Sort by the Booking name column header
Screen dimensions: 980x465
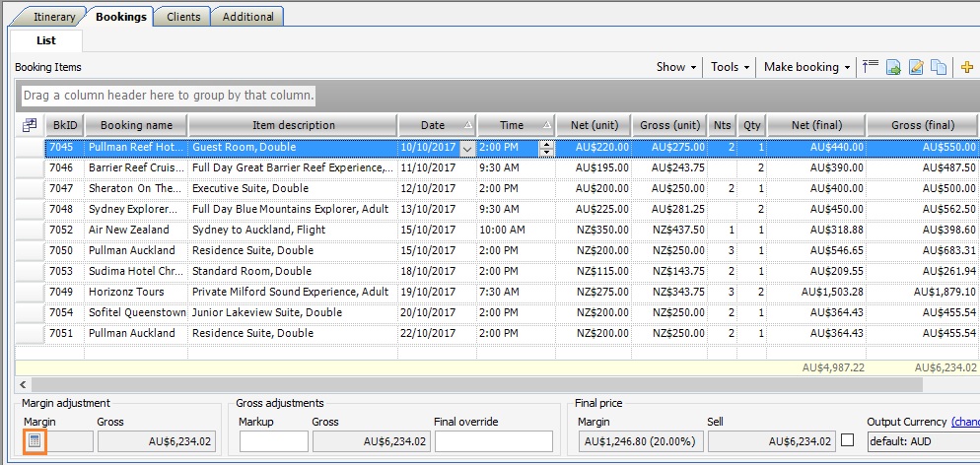pyautogui.click(x=136, y=125)
